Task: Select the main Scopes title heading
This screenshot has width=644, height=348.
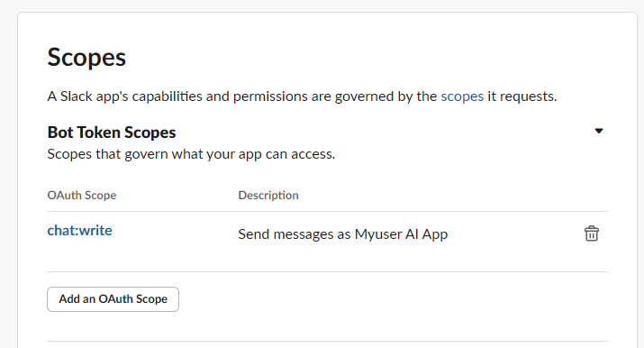Action: tap(86, 57)
